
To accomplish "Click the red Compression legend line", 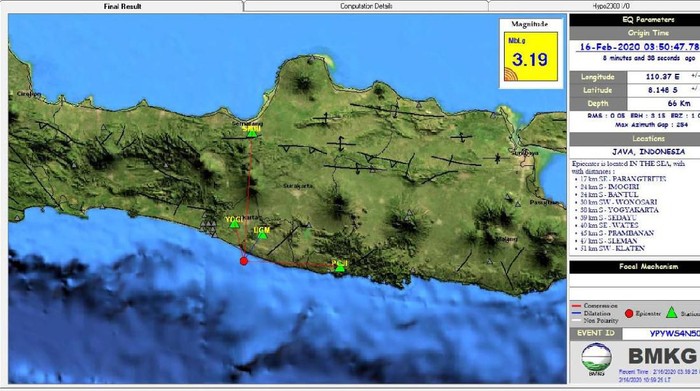I will click(576, 306).
